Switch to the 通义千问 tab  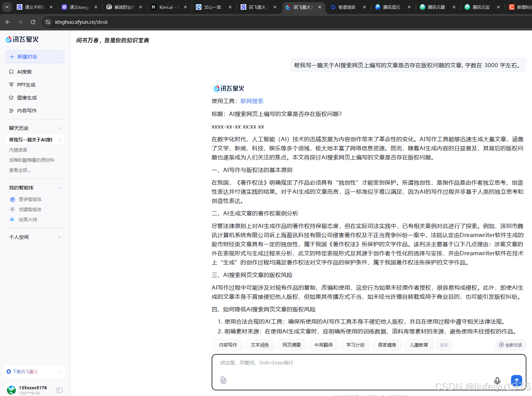[x=35, y=7]
